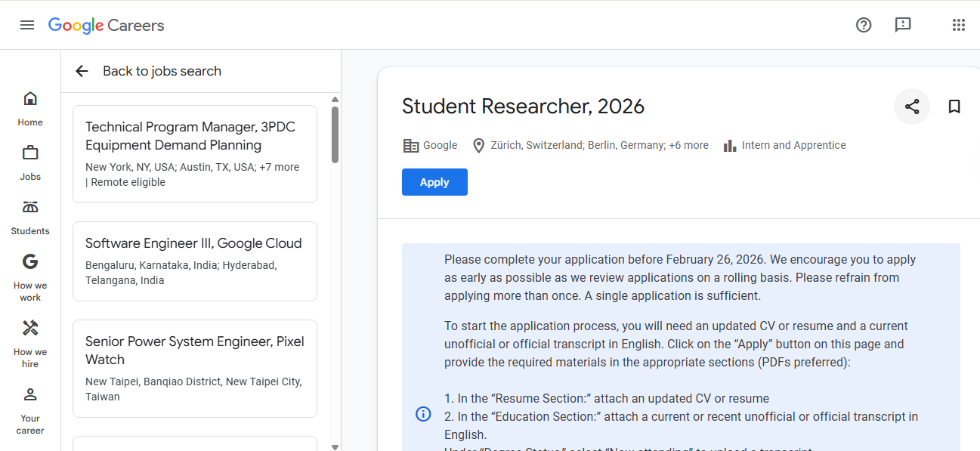Click the Home icon in the sidebar

click(x=30, y=98)
